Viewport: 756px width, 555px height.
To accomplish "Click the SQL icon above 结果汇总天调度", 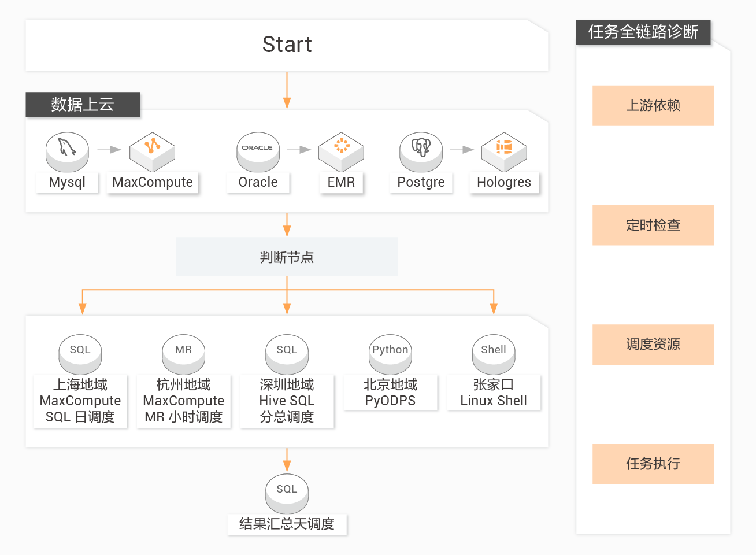I will [287, 493].
